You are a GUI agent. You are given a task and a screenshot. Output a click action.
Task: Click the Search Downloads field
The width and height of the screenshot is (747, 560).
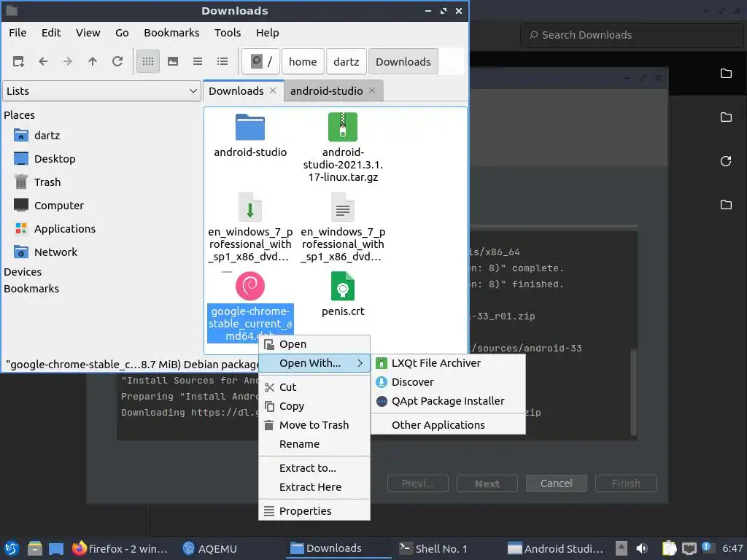tap(632, 35)
